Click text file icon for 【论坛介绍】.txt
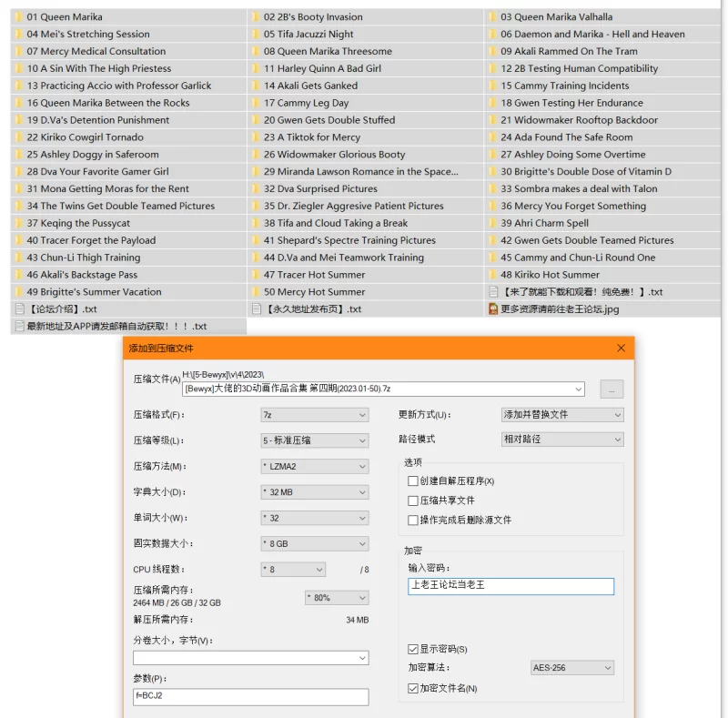The height and width of the screenshot is (718, 728). click(x=19, y=309)
